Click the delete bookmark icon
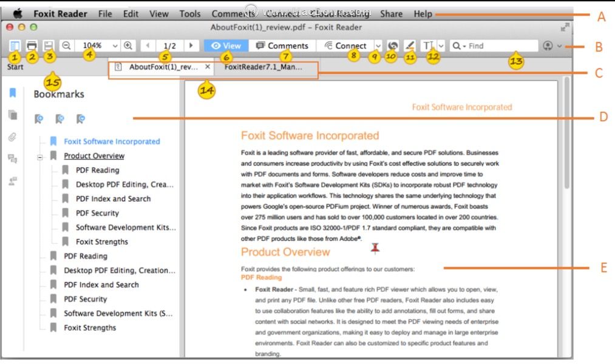 point(59,118)
